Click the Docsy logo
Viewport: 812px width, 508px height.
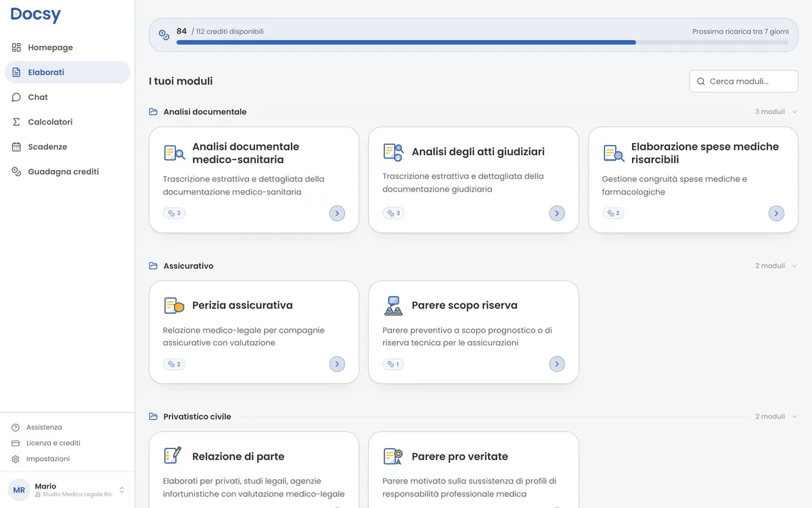click(36, 15)
